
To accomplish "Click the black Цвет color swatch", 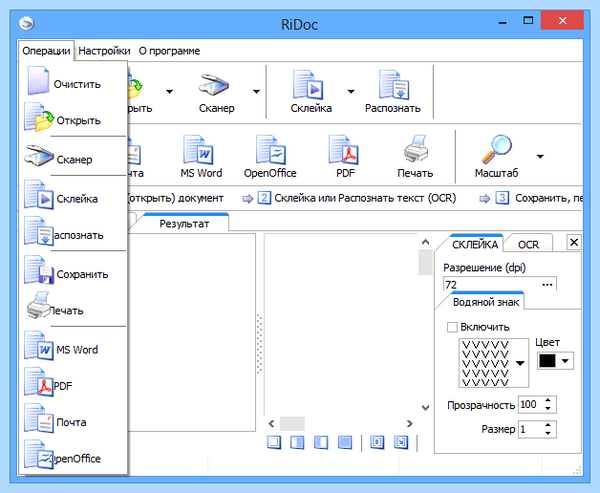I will coord(547,361).
